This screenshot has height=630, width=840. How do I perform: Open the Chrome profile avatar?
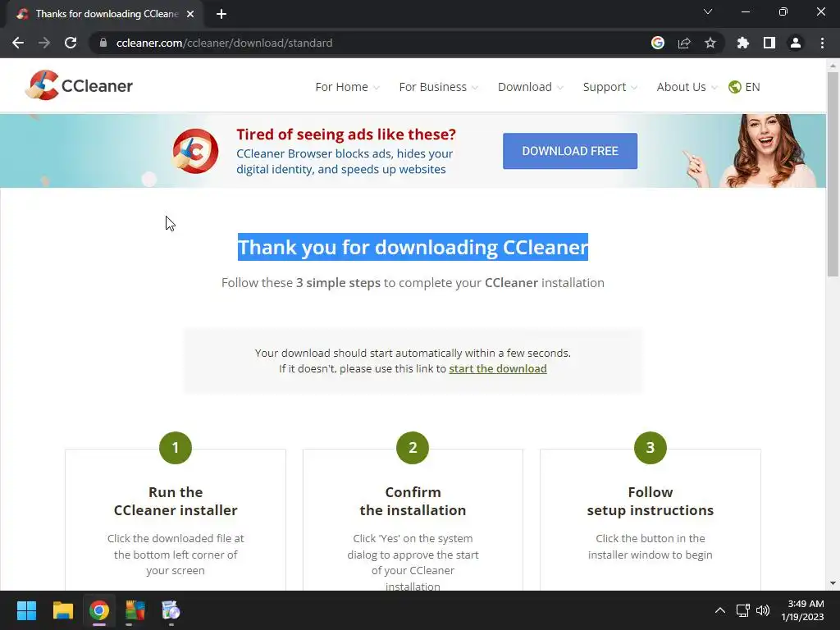coord(796,43)
